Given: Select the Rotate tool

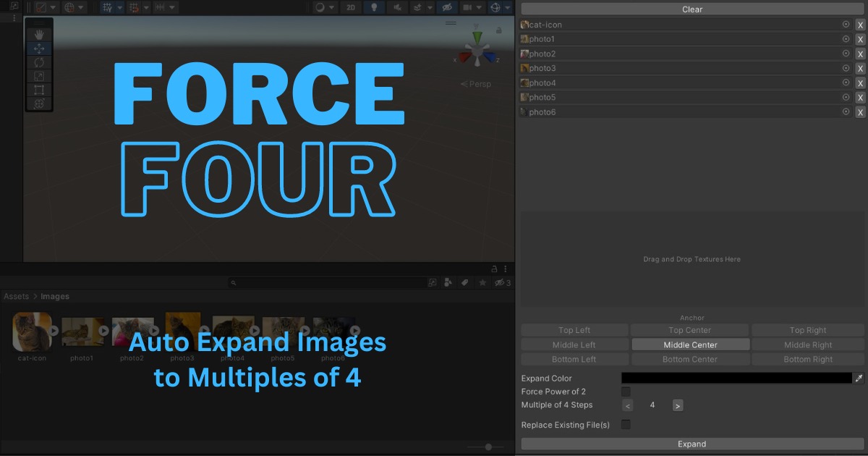Looking at the screenshot, I should tap(38, 62).
